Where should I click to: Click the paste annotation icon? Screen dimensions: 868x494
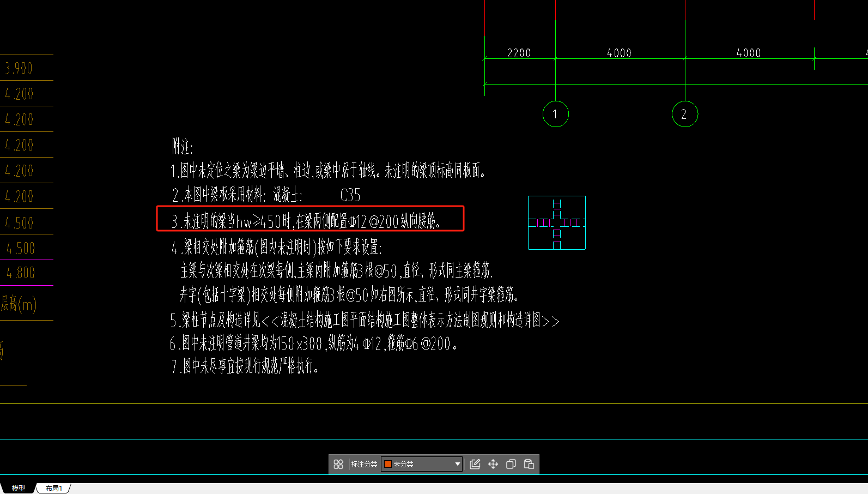coord(529,464)
